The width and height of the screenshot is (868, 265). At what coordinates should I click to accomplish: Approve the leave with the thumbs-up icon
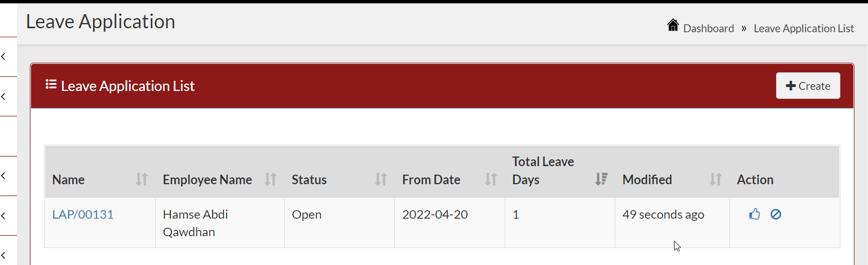(755, 214)
